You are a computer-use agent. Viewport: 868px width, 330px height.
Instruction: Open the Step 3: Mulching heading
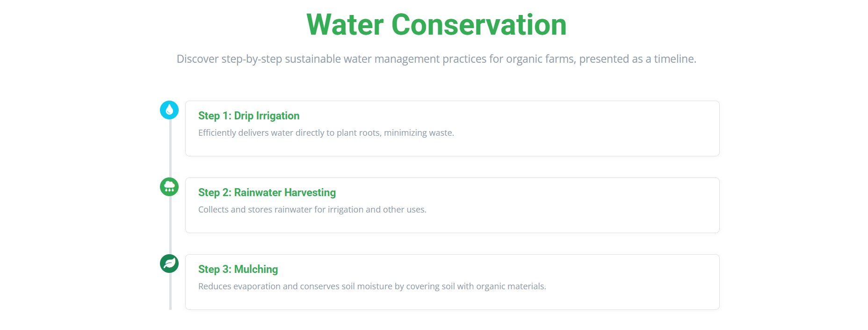point(238,270)
